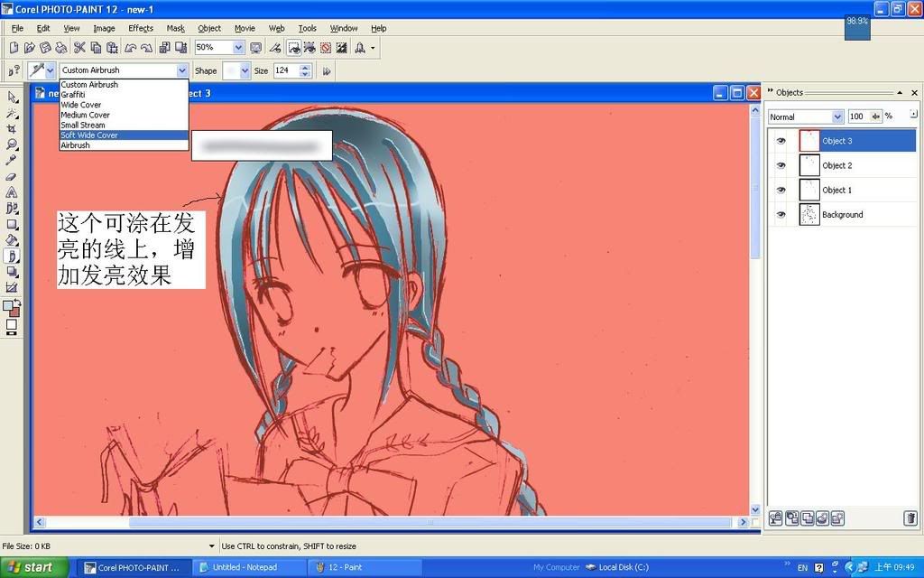
Task: Hide the Background layer eye icon
Action: click(781, 215)
